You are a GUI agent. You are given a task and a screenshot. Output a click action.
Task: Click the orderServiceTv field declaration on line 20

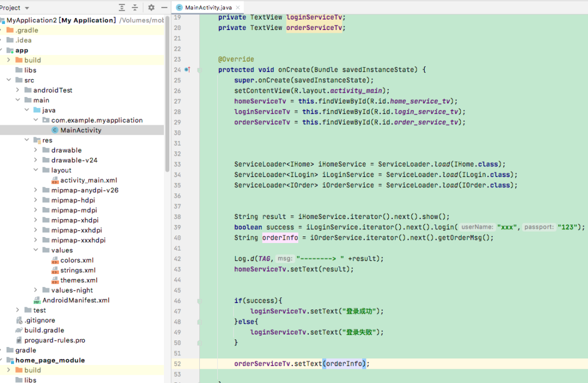click(314, 27)
